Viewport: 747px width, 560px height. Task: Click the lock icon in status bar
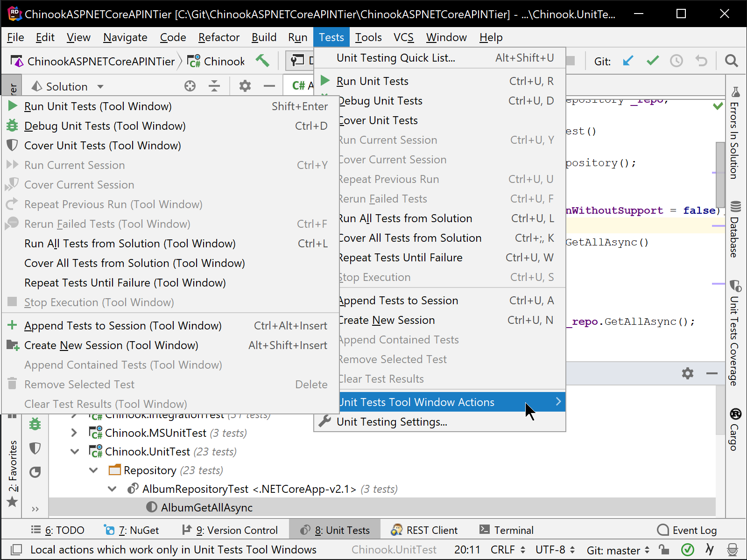coord(663,550)
